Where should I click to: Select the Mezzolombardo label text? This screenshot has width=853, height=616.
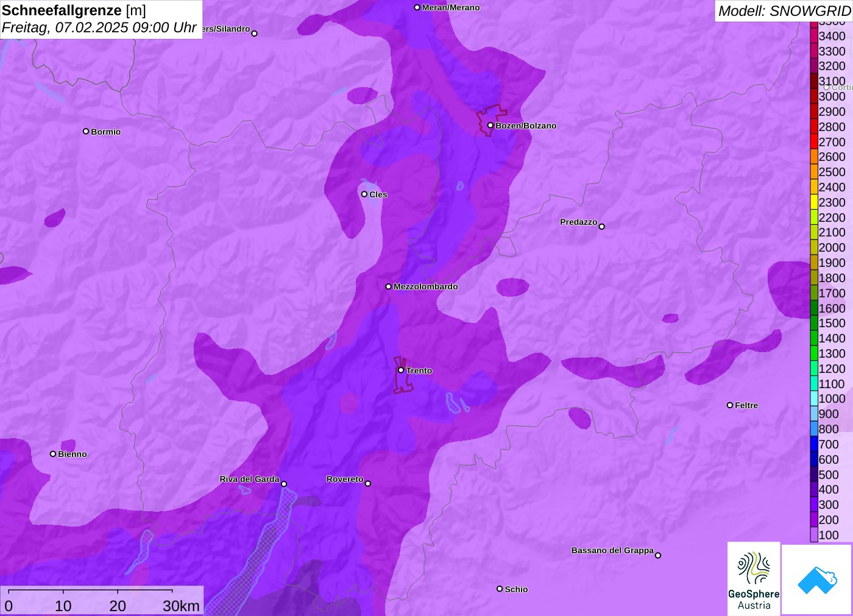425,286
